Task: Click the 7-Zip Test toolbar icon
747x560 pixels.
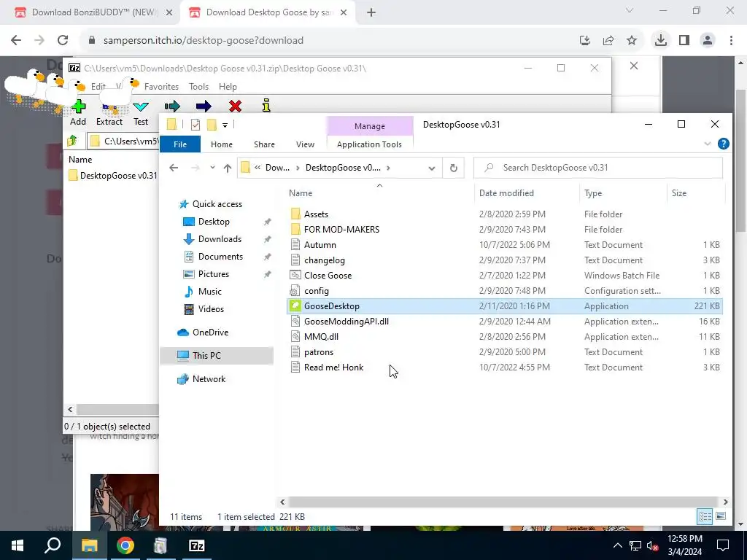Action: coord(141,106)
